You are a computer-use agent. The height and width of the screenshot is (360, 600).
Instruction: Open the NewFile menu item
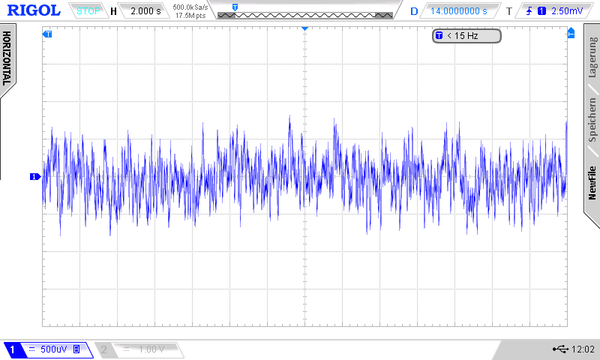coord(592,182)
